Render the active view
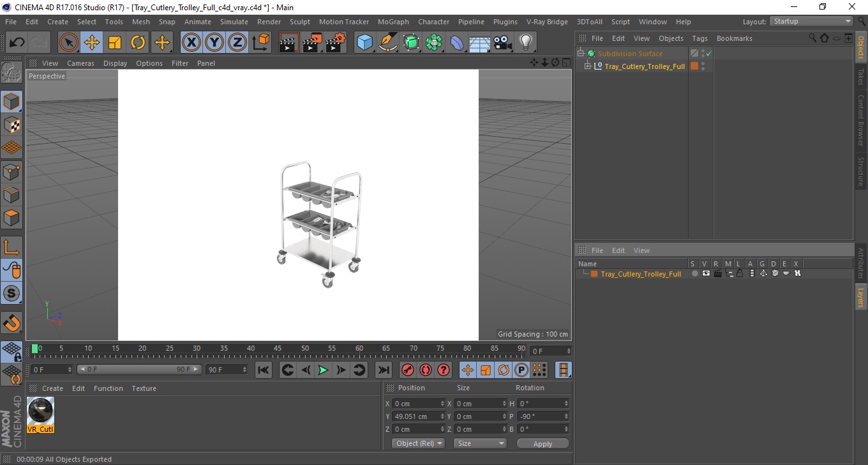Screen dimensions: 868x465 pos(289,43)
